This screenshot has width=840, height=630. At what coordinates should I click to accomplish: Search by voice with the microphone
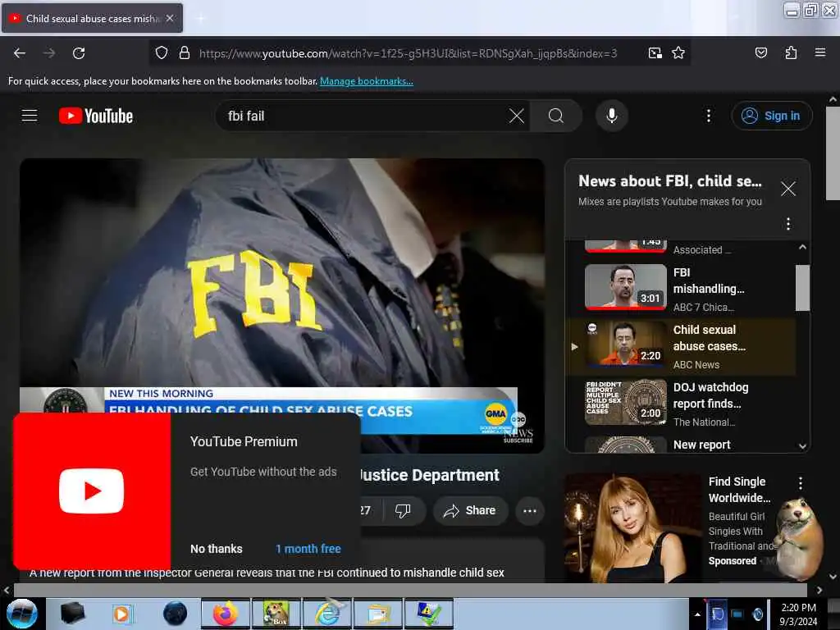pos(611,116)
